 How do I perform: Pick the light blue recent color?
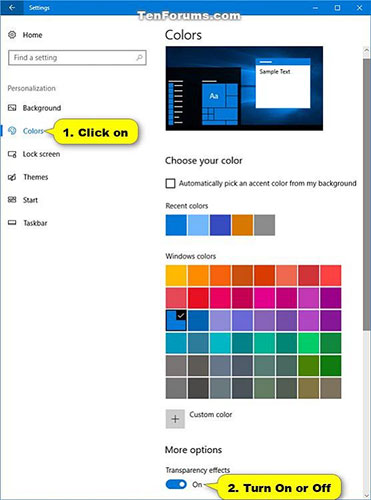[198, 225]
